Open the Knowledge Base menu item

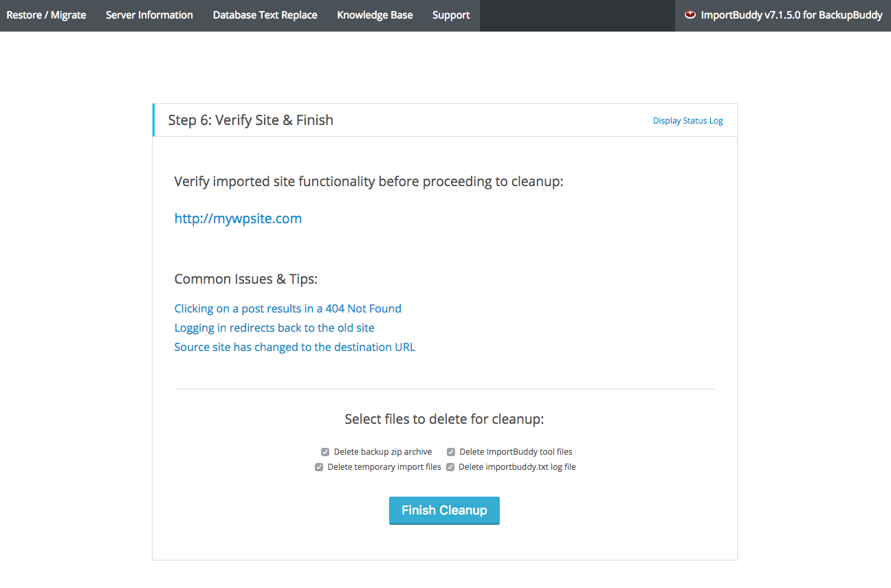tap(375, 15)
